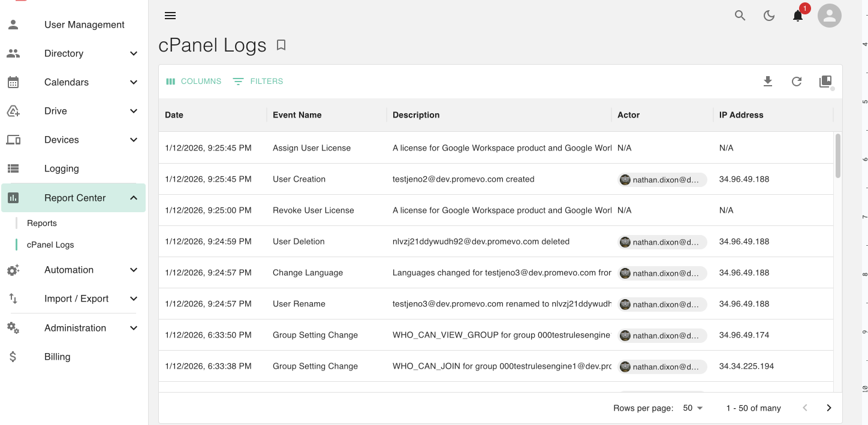Screen dimensions: 868x425
Task: Open Billing from the sidebar
Action: pos(57,357)
